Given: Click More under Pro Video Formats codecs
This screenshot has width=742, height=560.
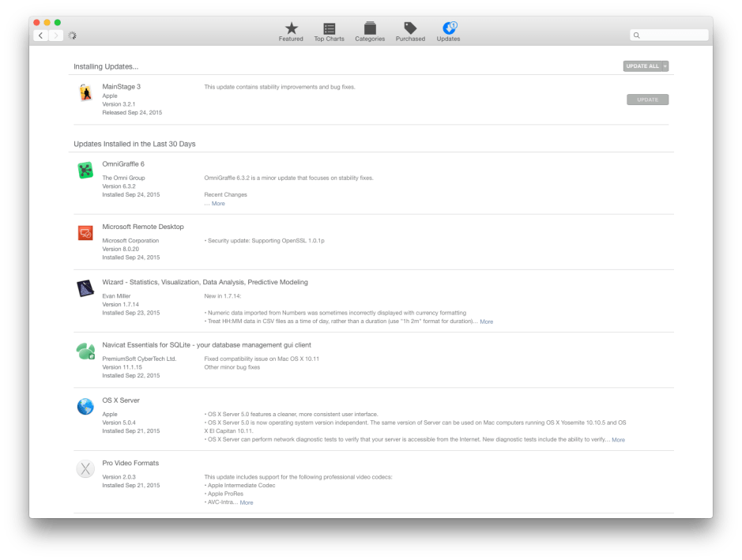Looking at the screenshot, I should (246, 502).
